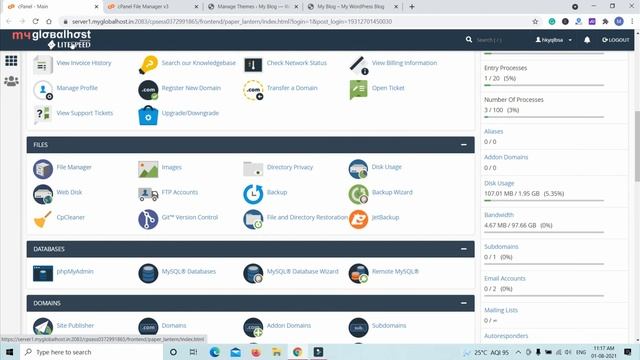
Task: Switch to cPanel File Manager v3 tab
Action: pos(152,7)
